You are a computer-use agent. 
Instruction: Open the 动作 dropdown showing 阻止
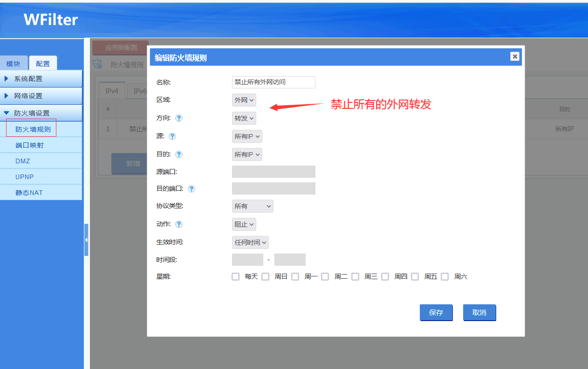click(x=244, y=224)
